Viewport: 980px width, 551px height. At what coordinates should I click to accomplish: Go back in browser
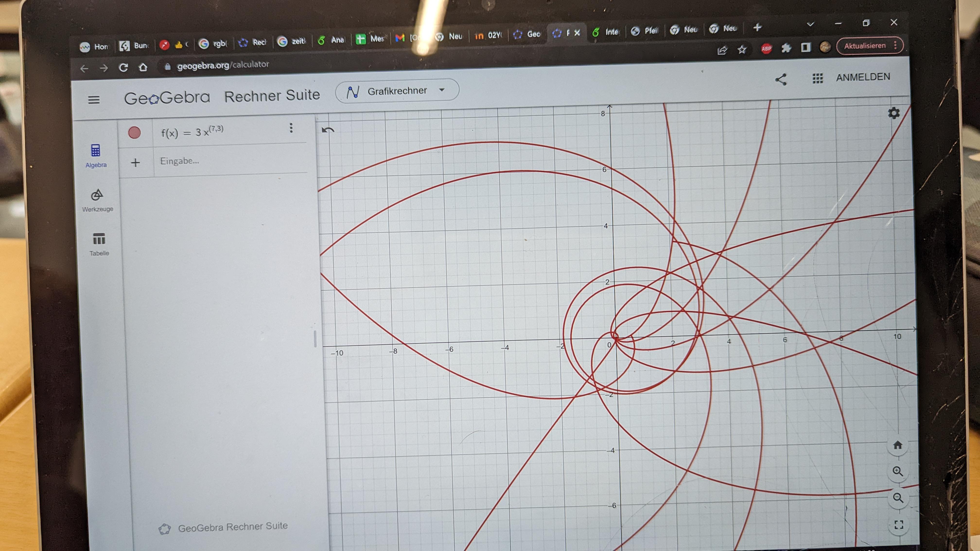coord(84,69)
